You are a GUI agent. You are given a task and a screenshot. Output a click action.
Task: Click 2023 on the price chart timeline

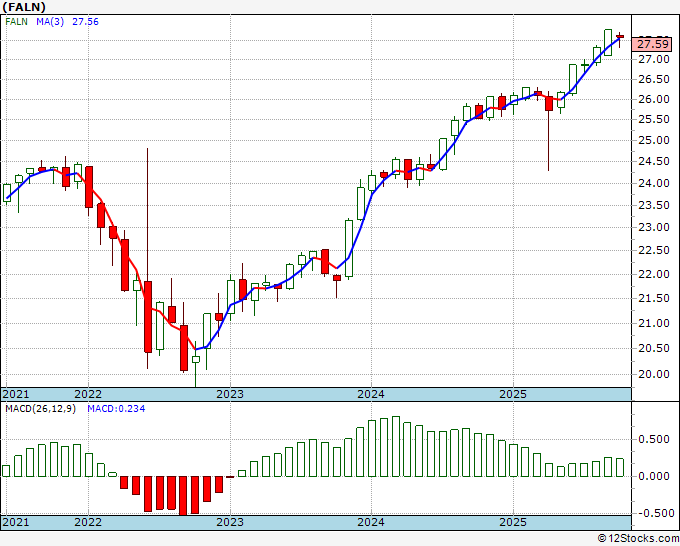230,394
